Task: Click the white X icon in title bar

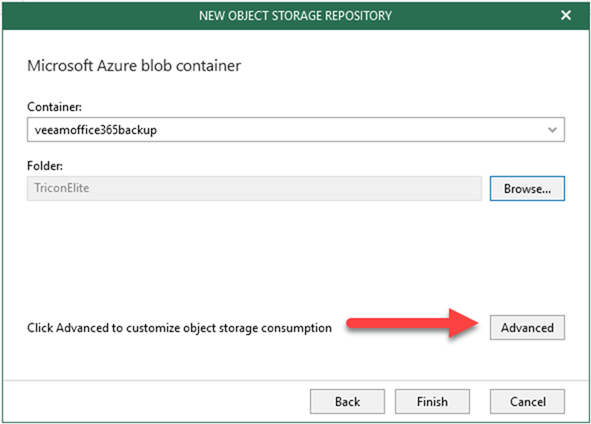Action: pyautogui.click(x=565, y=15)
